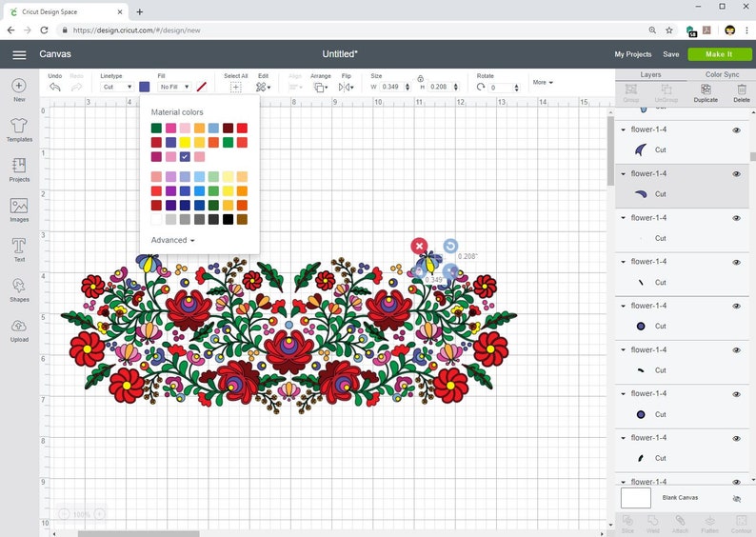The image size is (756, 537).
Task: Open the Edit tools dropdown
Action: coord(263,88)
